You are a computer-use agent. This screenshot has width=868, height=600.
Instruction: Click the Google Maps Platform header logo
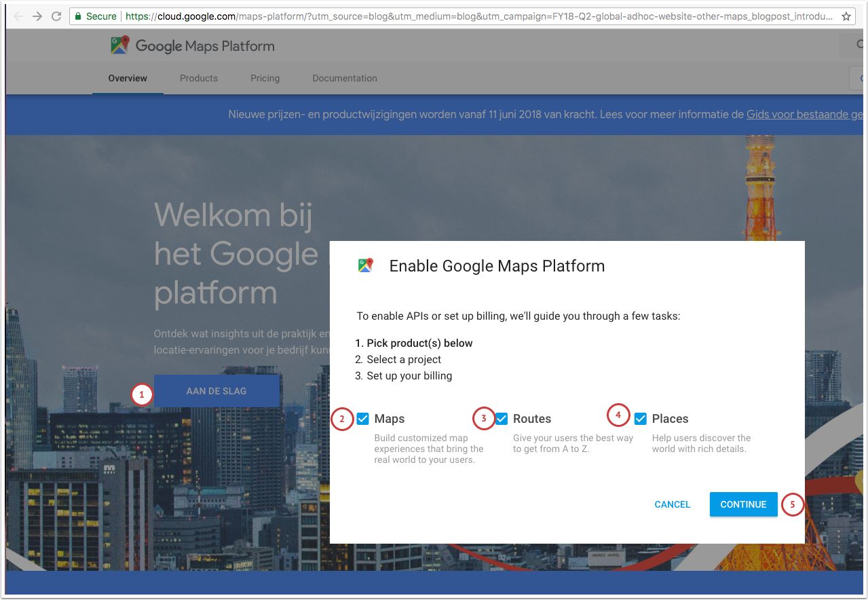(119, 45)
